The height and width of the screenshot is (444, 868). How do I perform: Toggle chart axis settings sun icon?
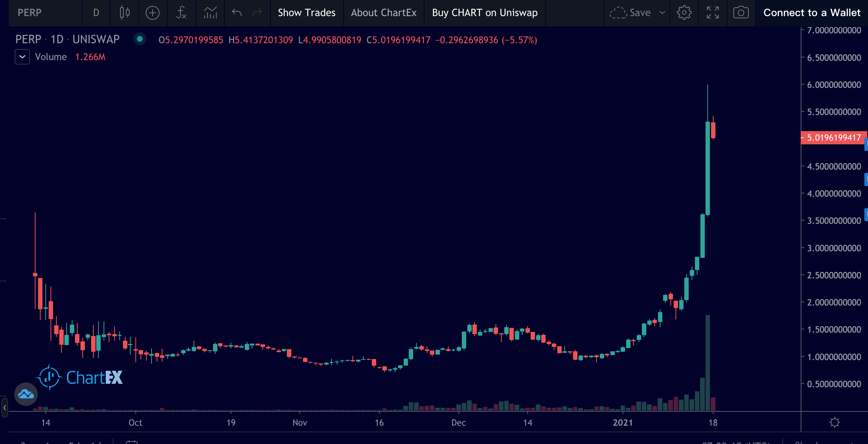[x=834, y=422]
